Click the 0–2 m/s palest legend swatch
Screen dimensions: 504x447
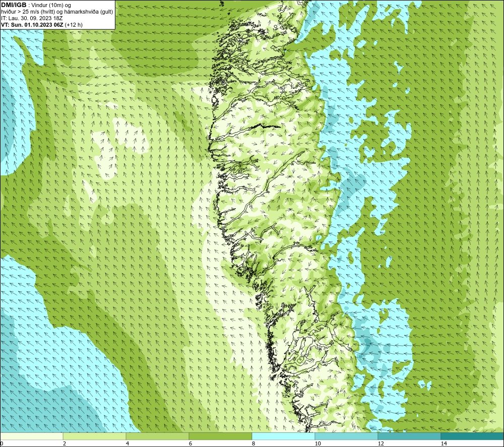click(31, 436)
